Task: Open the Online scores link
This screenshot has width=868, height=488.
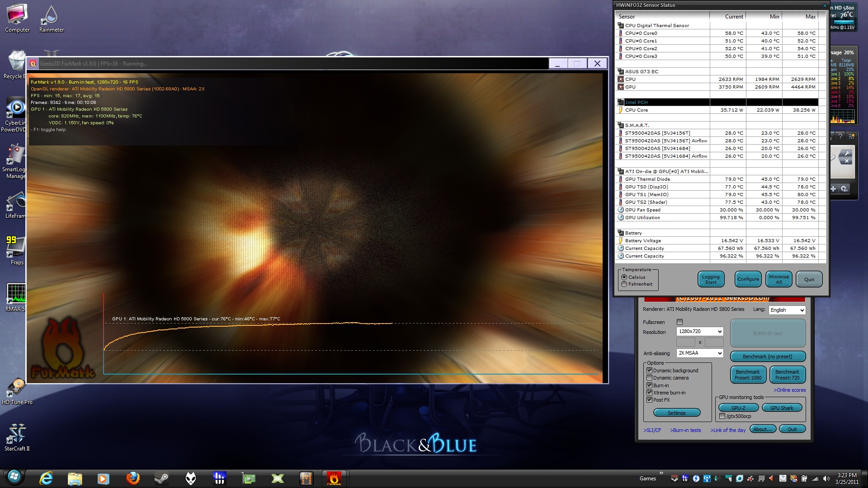Action: pyautogui.click(x=789, y=390)
